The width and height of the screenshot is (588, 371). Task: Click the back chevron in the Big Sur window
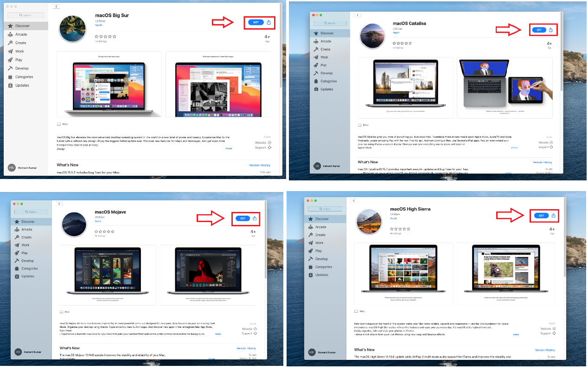coord(57,6)
